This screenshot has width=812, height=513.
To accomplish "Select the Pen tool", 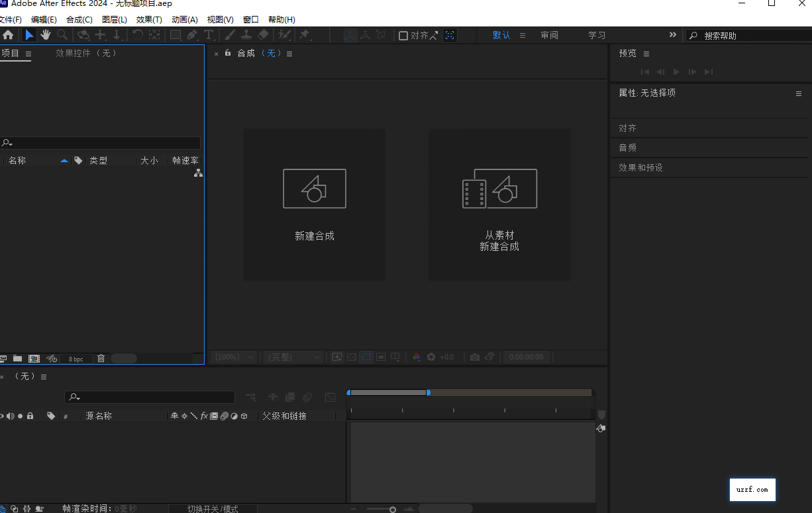I will click(x=191, y=34).
